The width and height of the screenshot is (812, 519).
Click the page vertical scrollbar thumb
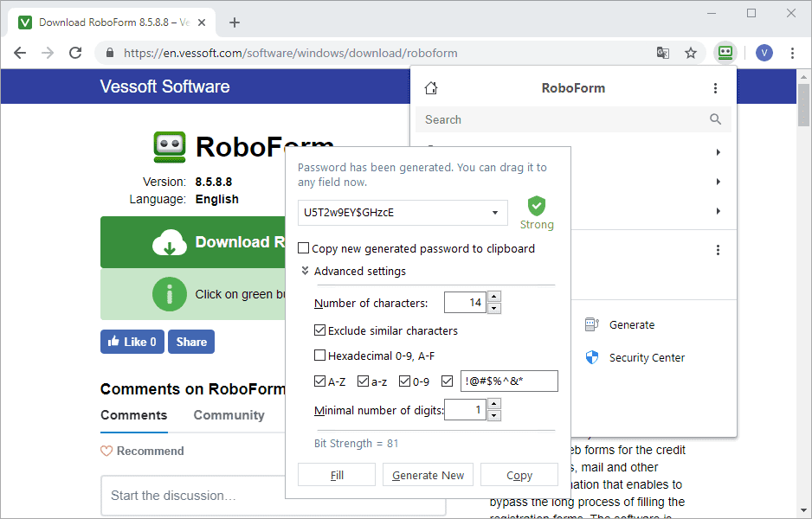803,105
